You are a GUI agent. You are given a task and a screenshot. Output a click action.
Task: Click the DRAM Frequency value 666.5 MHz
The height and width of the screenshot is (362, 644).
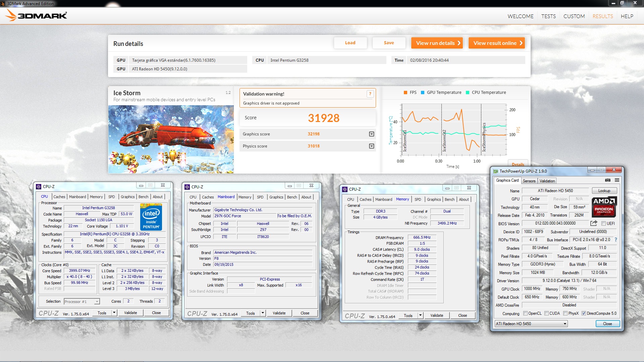point(422,237)
